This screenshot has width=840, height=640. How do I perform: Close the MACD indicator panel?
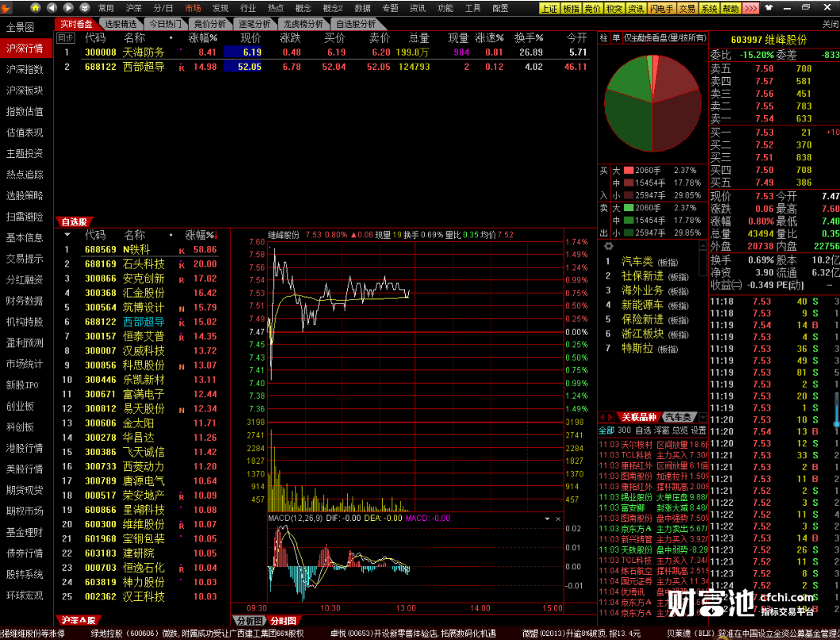pos(557,519)
